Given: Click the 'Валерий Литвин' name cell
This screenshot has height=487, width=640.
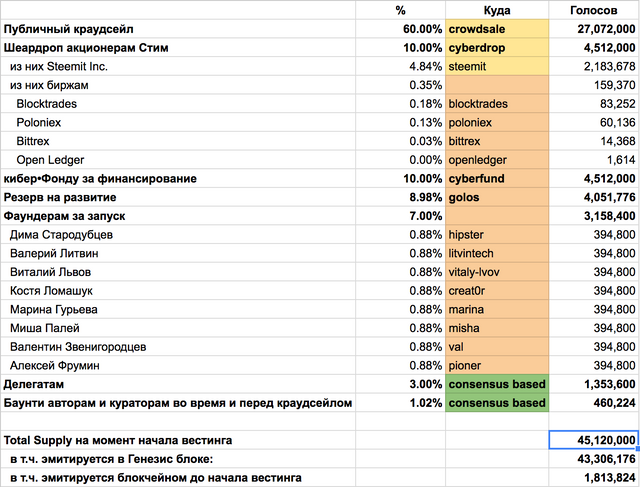Looking at the screenshot, I should coord(178,254).
